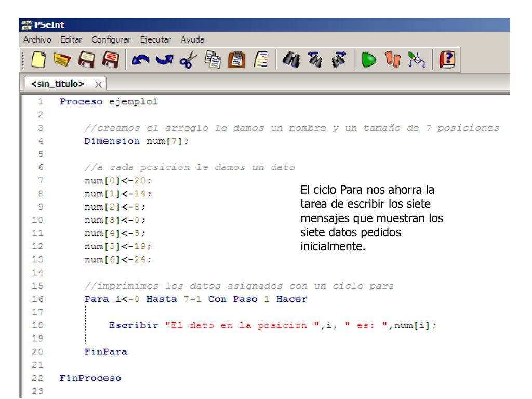
Task: Fix indentation with the lined page icon
Action: 261,60
